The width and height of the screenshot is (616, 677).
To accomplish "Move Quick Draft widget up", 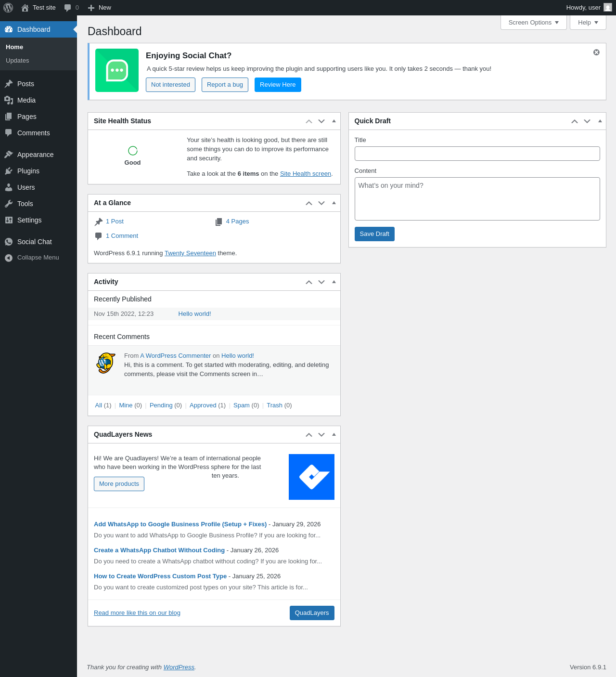I will tap(575, 121).
